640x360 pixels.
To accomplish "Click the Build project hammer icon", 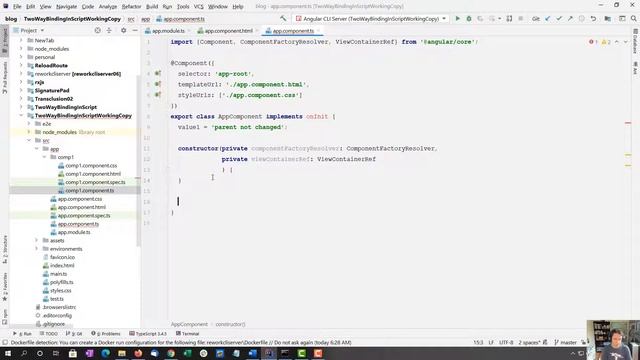I will tap(283, 19).
